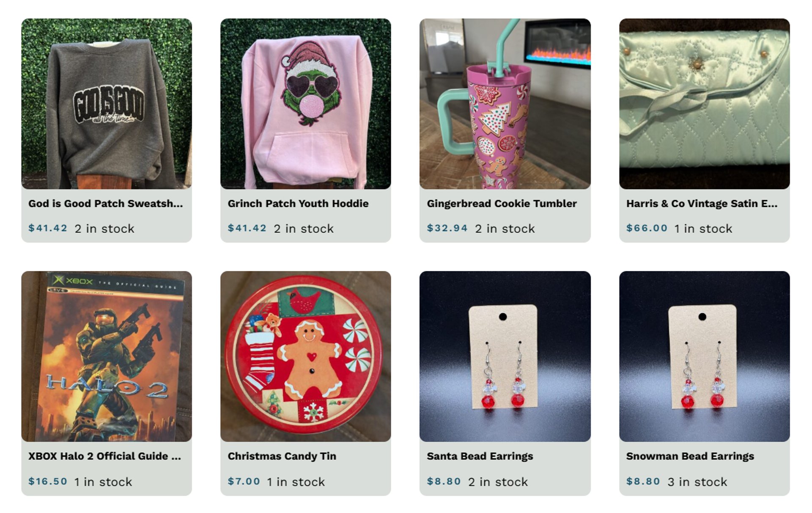Open the Snowman Bead Earrings photo

tap(705, 356)
